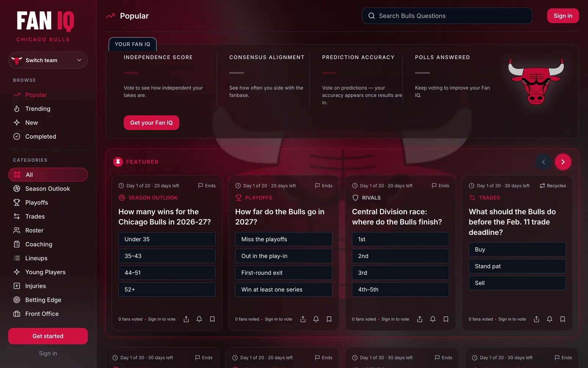Click the bell icon on the wins question card
588x368 pixels.
tap(199, 319)
